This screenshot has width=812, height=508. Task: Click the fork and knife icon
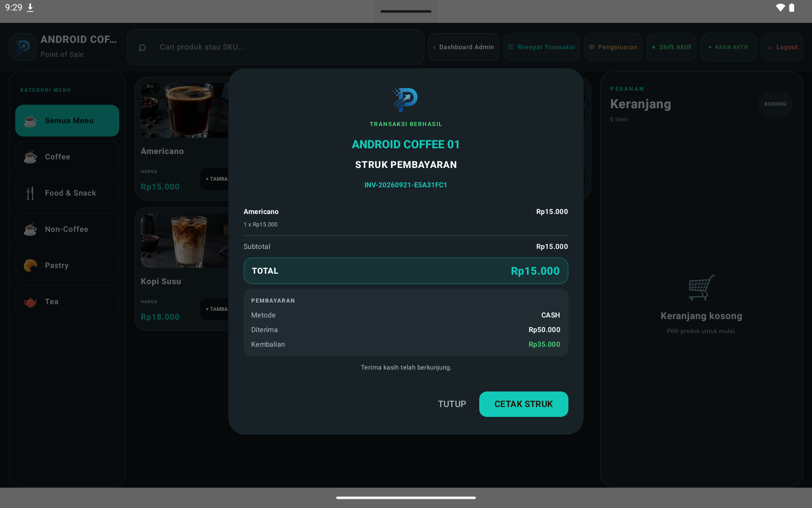pyautogui.click(x=30, y=193)
